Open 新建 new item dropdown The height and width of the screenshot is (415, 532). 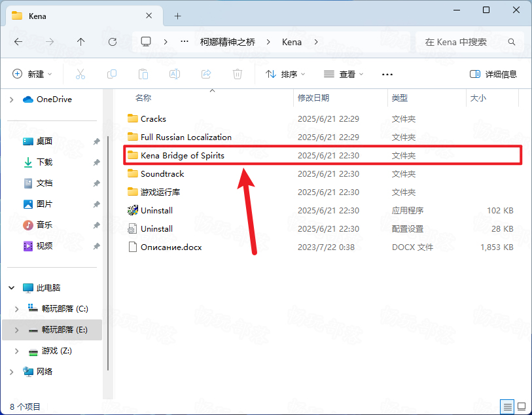pyautogui.click(x=32, y=74)
